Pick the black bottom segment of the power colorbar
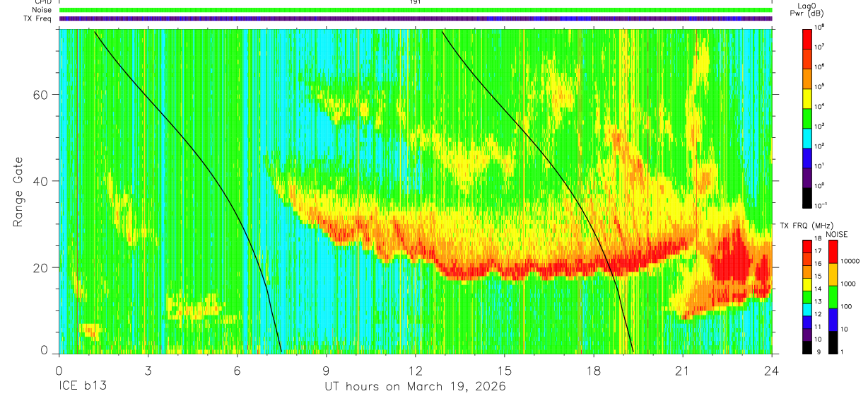This screenshot has width=868, height=401. click(x=809, y=197)
